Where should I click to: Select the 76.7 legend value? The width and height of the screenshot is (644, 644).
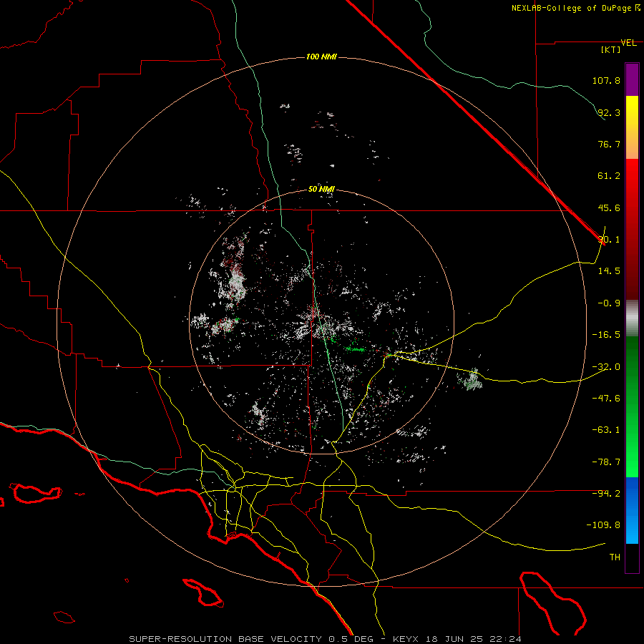tap(609, 144)
